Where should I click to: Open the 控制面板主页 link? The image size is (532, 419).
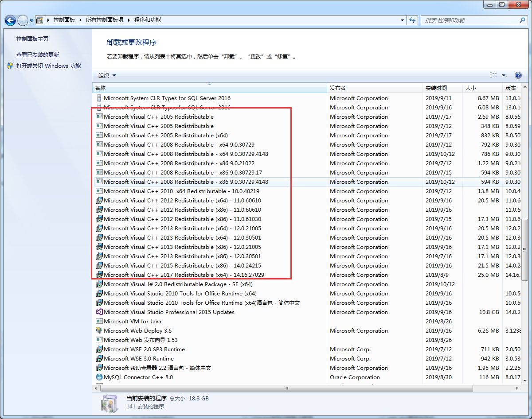pyautogui.click(x=32, y=39)
